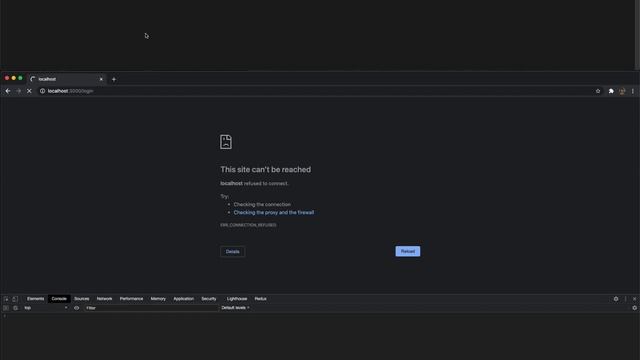Click the green maximize window button
This screenshot has height=360, width=640.
click(x=20, y=78)
